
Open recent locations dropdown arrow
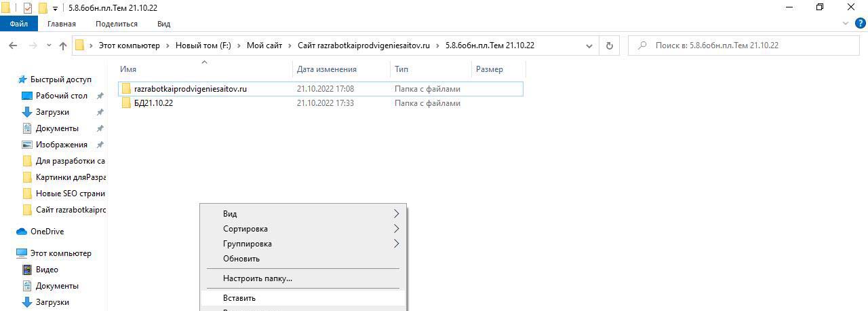tap(49, 45)
